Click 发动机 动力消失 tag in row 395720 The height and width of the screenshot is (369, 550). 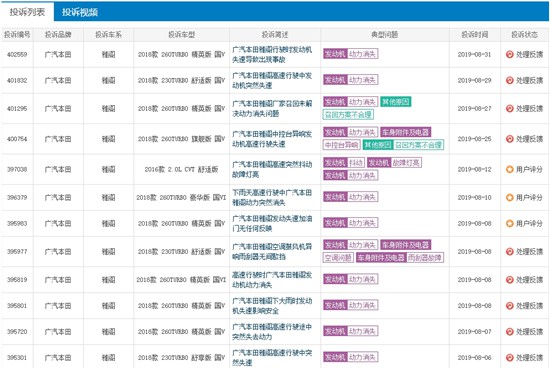(350, 331)
